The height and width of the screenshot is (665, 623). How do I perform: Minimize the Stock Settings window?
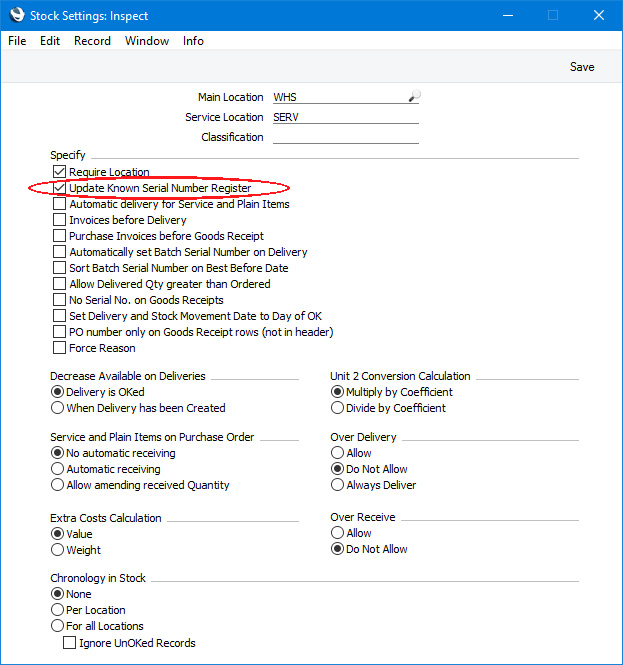[x=508, y=15]
